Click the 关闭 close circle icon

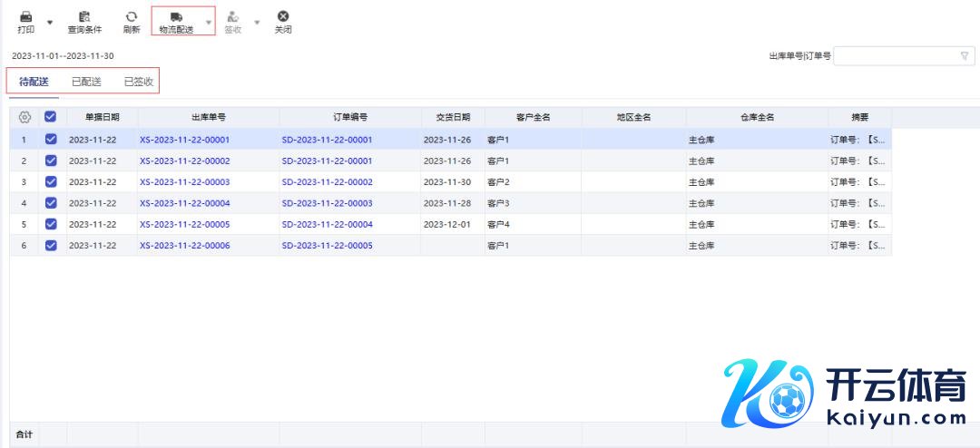(283, 16)
